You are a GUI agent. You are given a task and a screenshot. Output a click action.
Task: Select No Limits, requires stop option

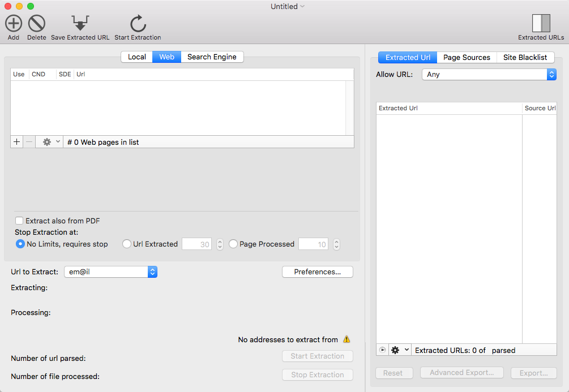coord(20,244)
